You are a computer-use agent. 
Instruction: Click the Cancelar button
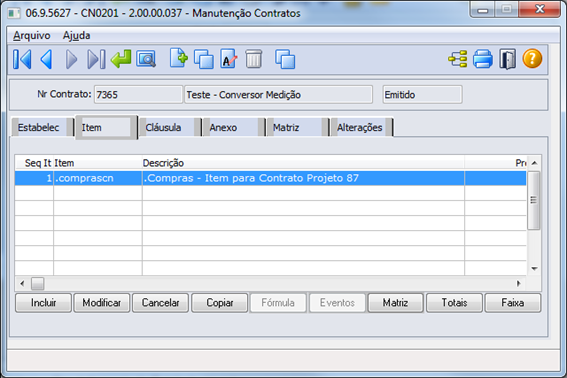(160, 303)
